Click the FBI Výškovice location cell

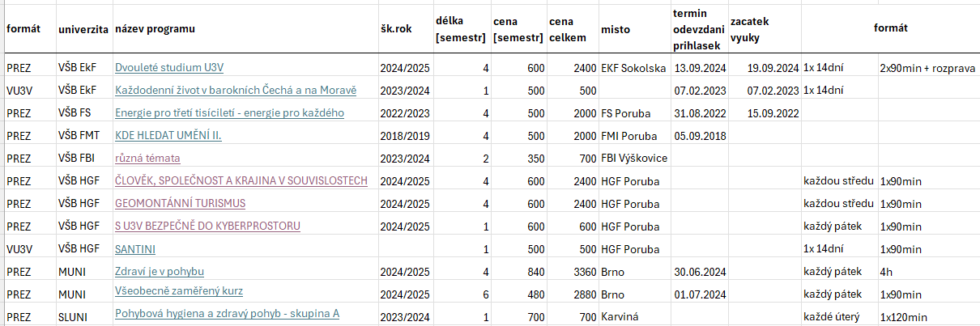[x=634, y=159]
